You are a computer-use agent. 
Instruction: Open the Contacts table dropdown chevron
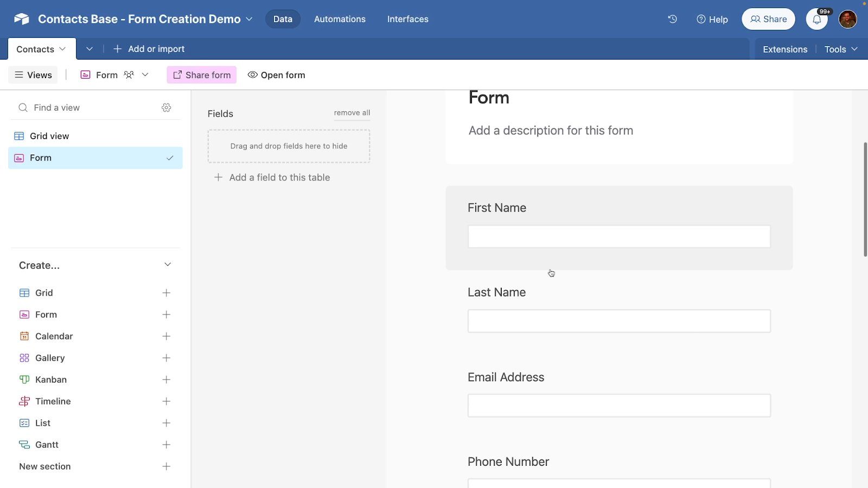coord(62,49)
